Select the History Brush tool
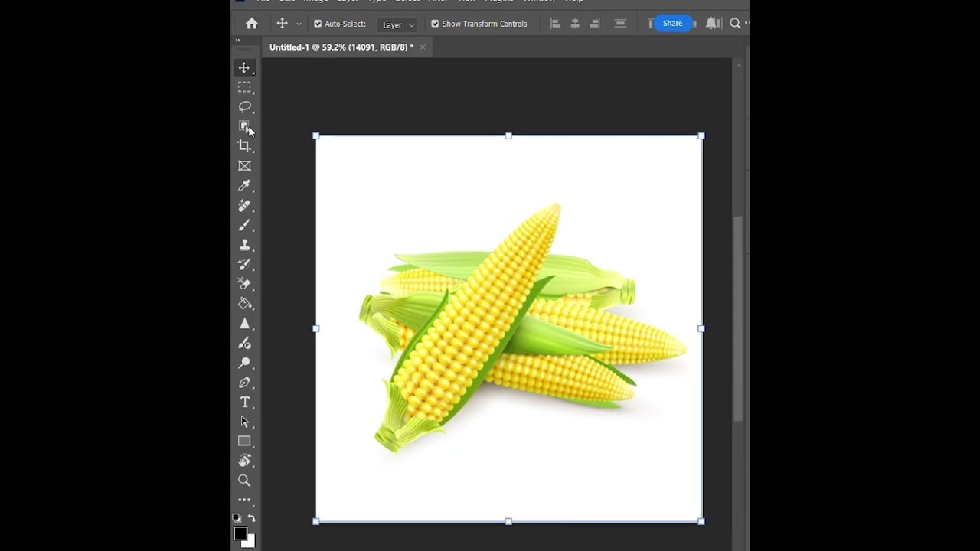 [x=244, y=265]
